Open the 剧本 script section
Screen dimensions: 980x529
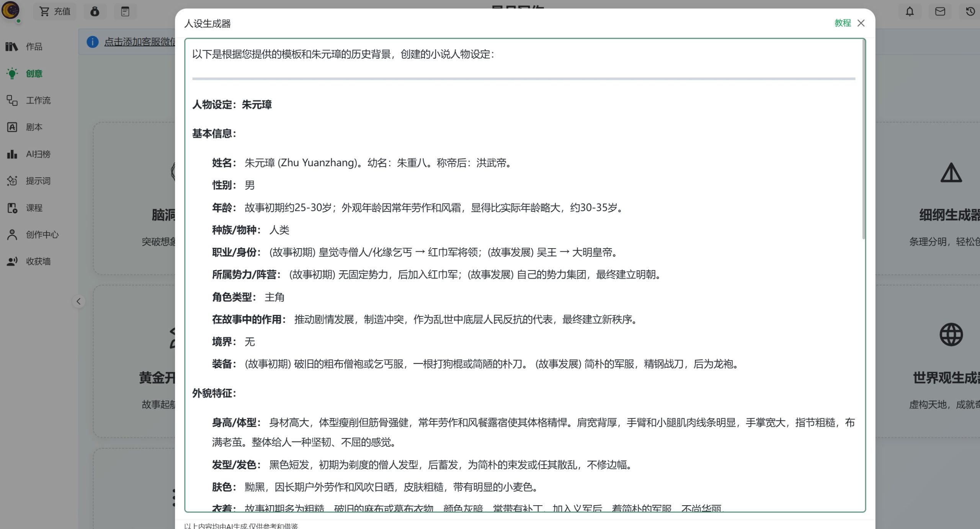pyautogui.click(x=34, y=127)
